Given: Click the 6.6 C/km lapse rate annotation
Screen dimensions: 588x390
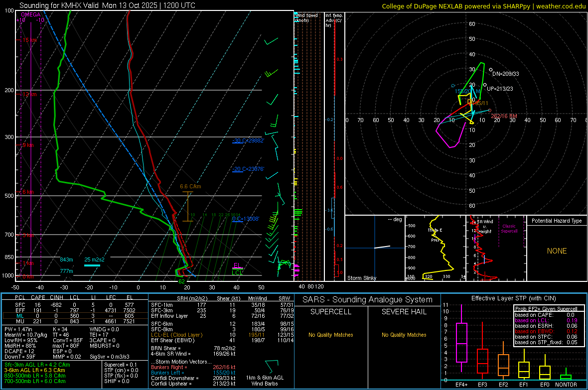Looking at the screenshot, I should click(190, 186).
